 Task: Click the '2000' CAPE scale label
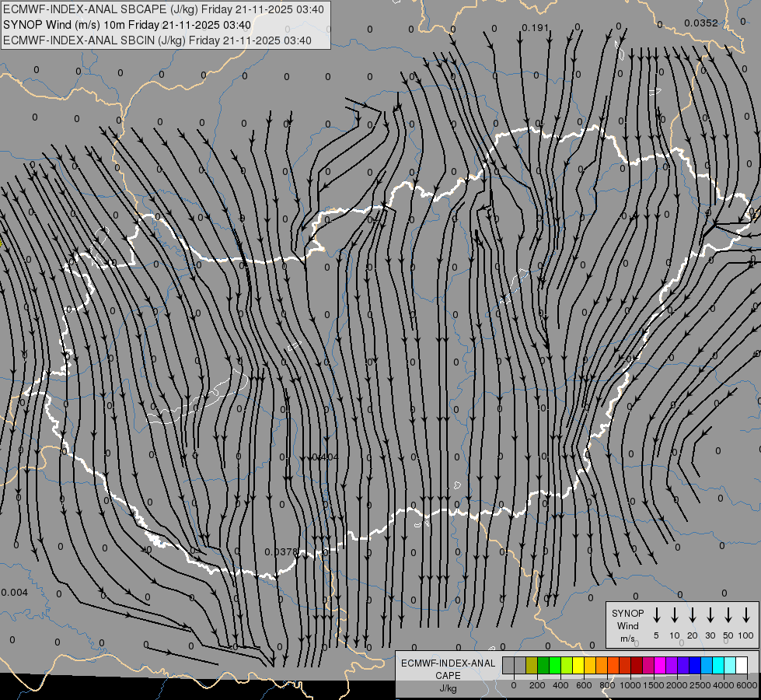[x=677, y=685]
